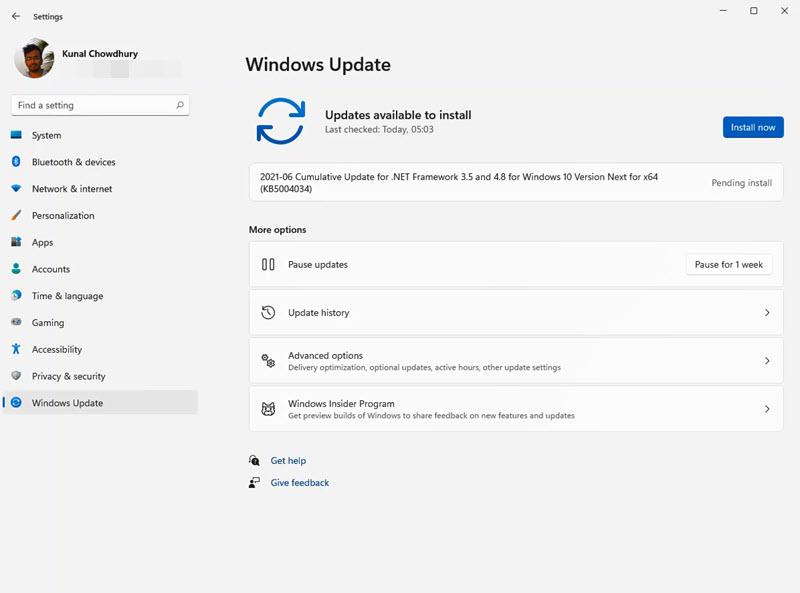
Task: Click the Apps icon in sidebar
Action: 16,241
